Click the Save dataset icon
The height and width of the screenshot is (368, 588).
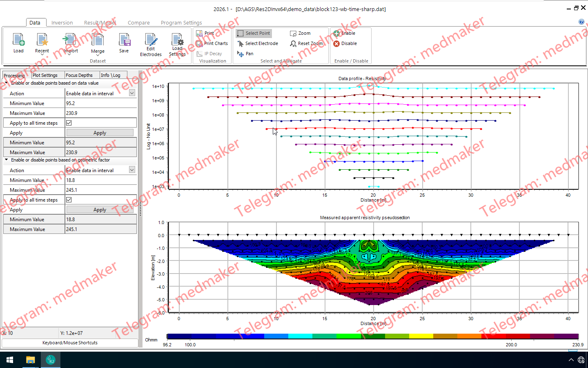tap(124, 40)
